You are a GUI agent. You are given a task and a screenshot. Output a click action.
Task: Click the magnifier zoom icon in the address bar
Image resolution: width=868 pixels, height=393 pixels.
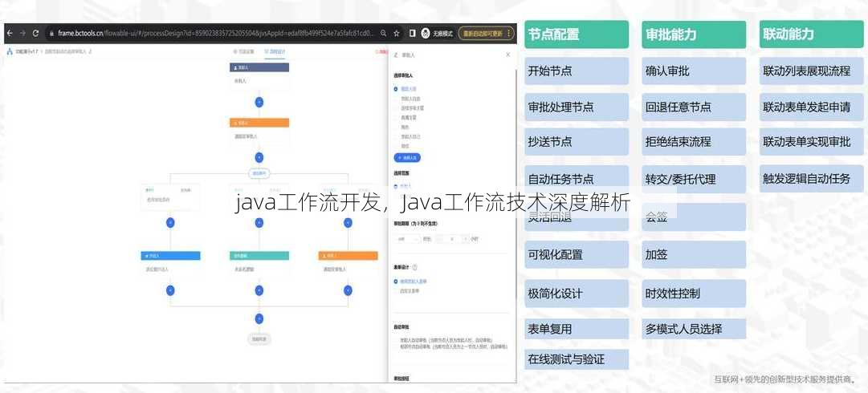coord(383,33)
